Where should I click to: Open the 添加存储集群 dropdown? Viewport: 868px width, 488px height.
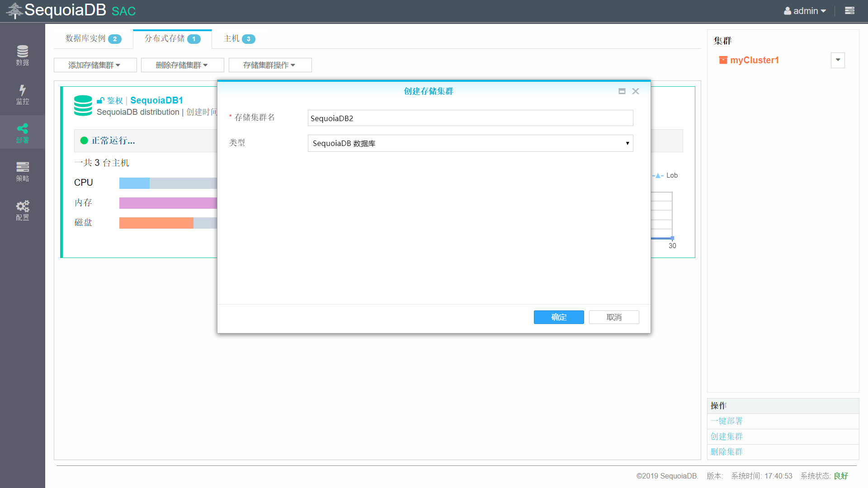click(x=95, y=65)
